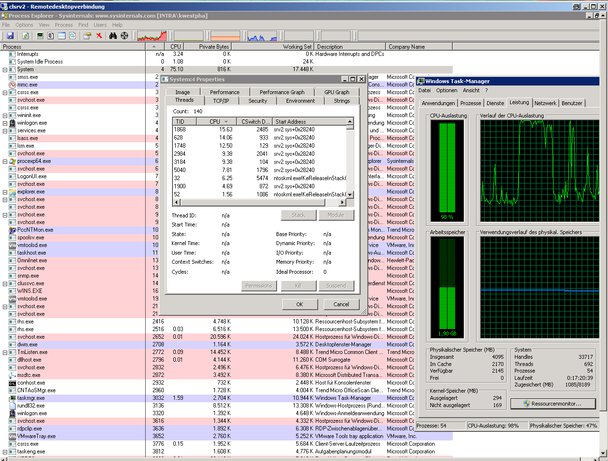Click the red X Kill Process icon

pos(99,36)
